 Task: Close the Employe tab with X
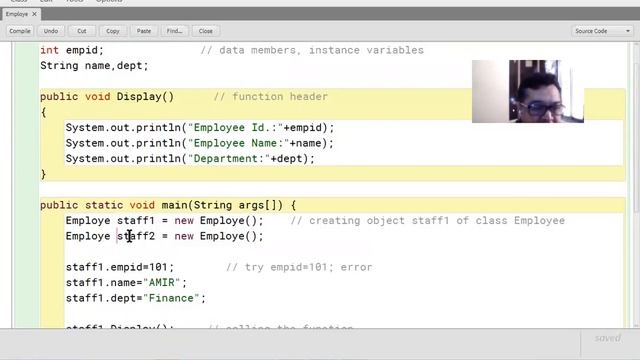click(35, 14)
